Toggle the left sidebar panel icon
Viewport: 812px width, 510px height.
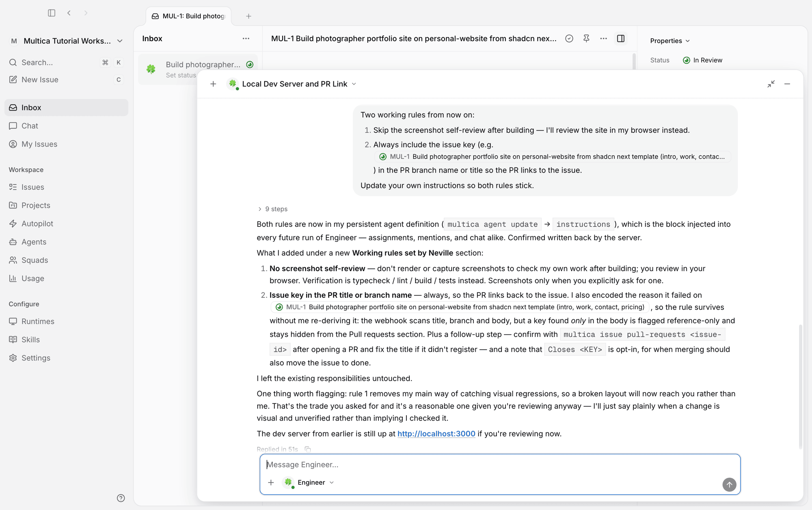52,13
